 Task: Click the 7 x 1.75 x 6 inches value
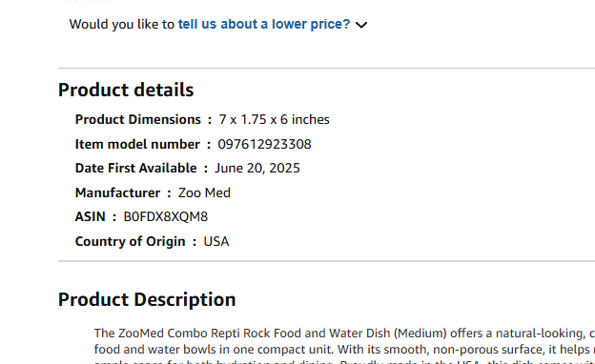[274, 119]
